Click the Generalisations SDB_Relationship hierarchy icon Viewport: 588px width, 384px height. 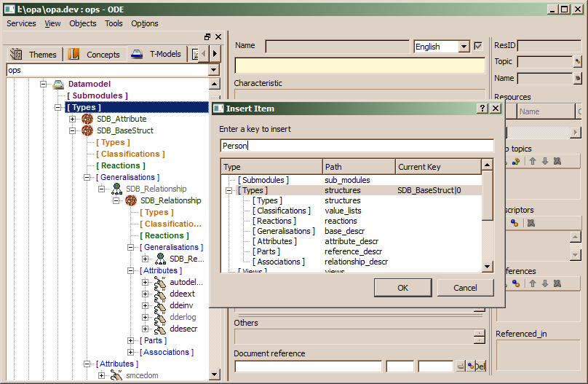(116, 189)
